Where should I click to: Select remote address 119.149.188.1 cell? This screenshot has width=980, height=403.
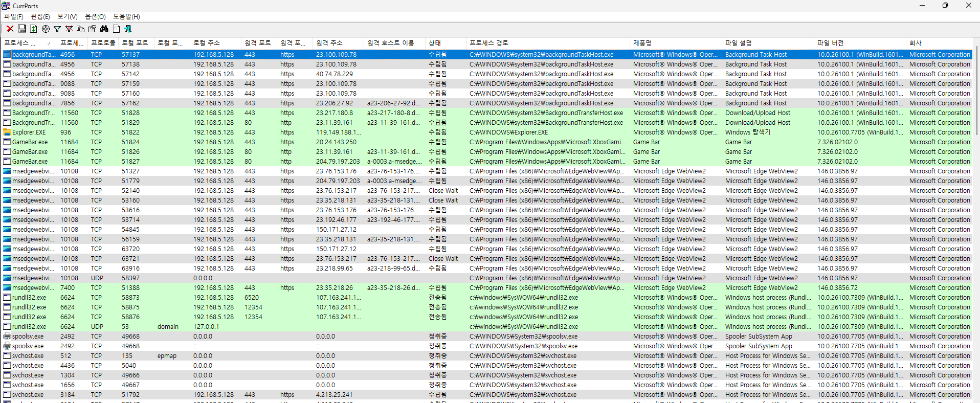[339, 132]
